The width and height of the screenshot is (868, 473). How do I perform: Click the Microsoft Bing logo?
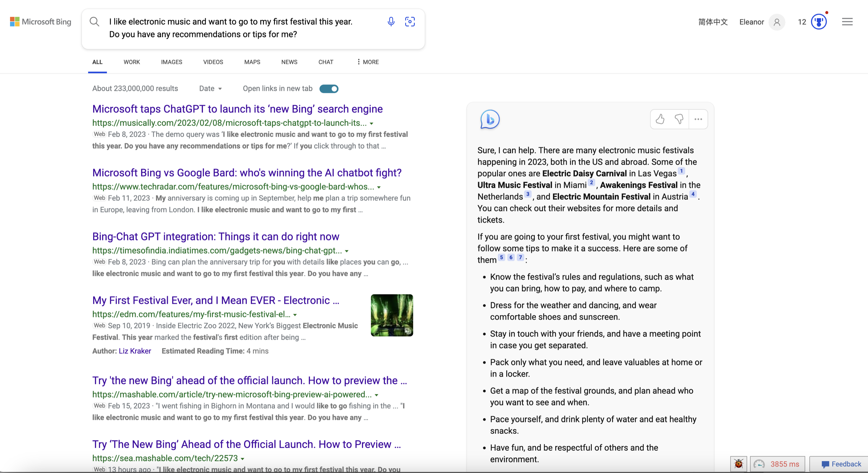pos(40,22)
